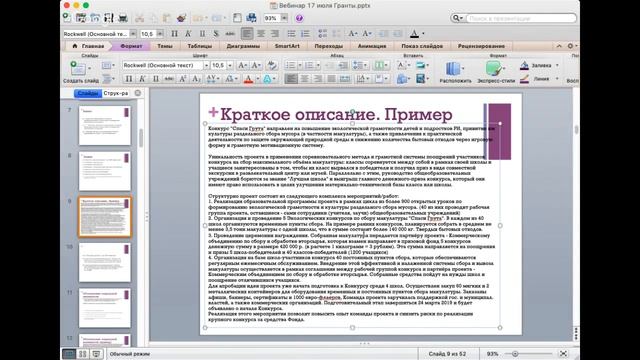Image resolution: width=640 pixels, height=360 pixels.
Task: Open the ribbon settings gear menu
Action: (x=571, y=46)
